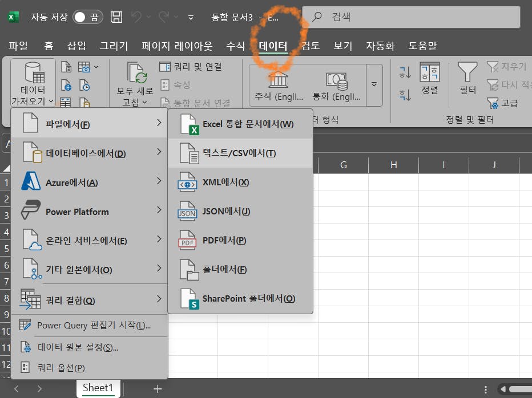Click the from Text/CSV ribbon icon

click(66, 67)
